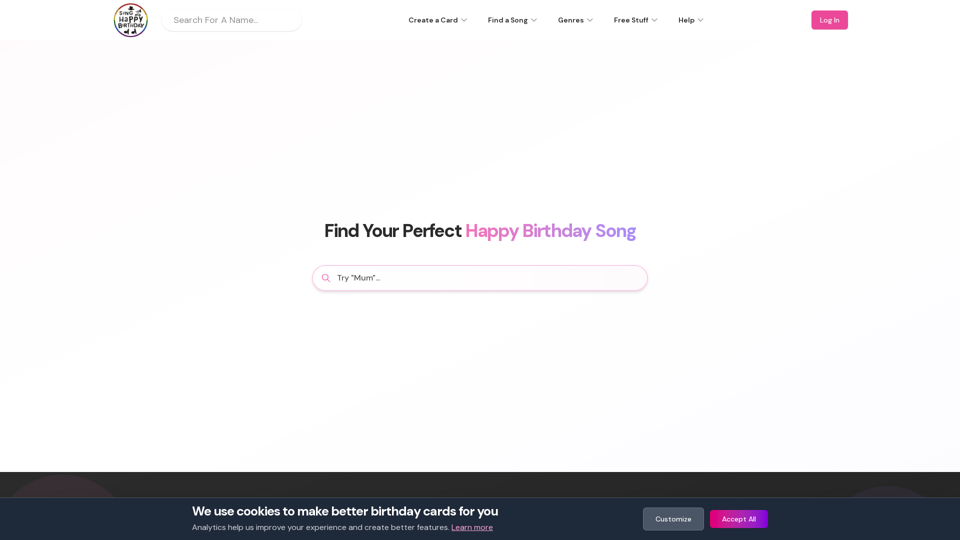Click the cookie banner headline text
960x540 pixels.
pyautogui.click(x=345, y=511)
